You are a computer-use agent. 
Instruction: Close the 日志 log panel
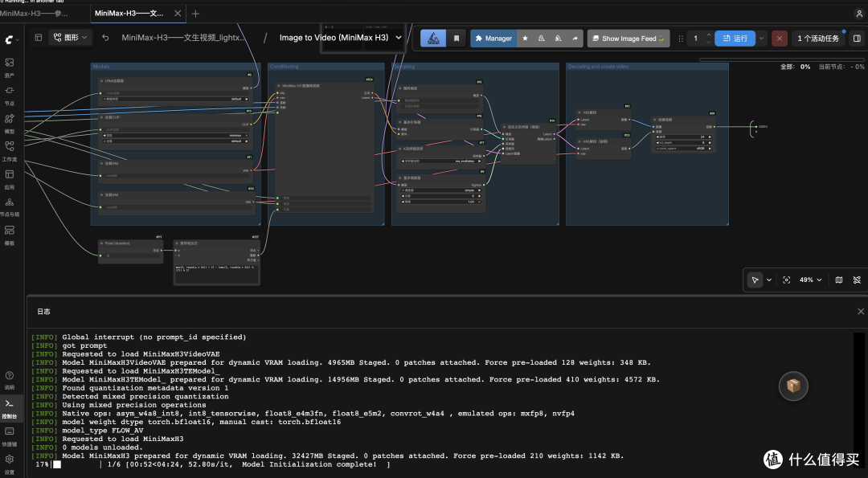pyautogui.click(x=860, y=312)
